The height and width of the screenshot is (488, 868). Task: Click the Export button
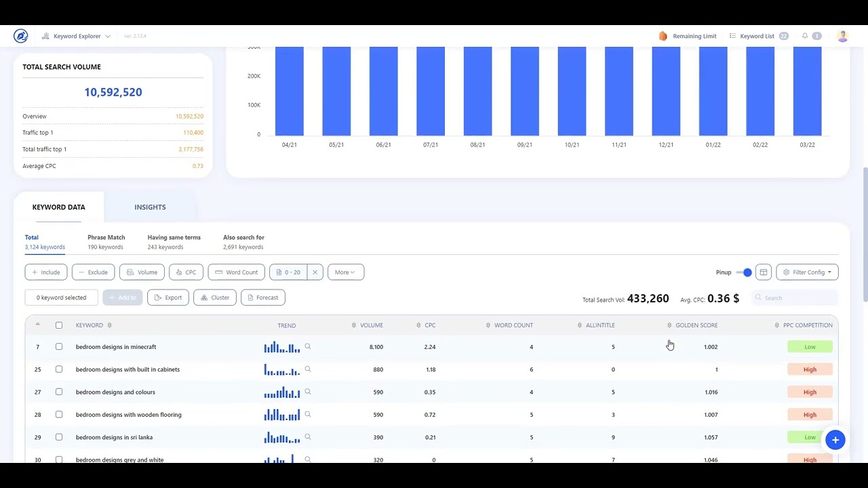pyautogui.click(x=168, y=298)
